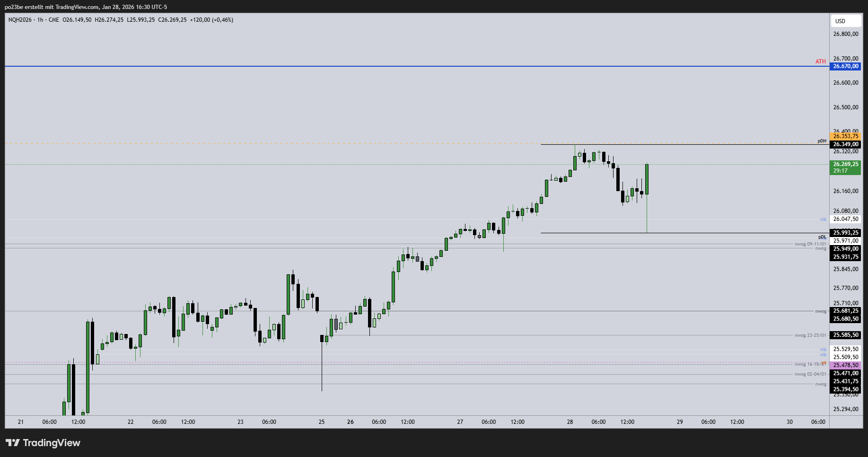Select the NQH2026 symbol name
Image resolution: width=868 pixels, height=457 pixels.
click(x=19, y=20)
